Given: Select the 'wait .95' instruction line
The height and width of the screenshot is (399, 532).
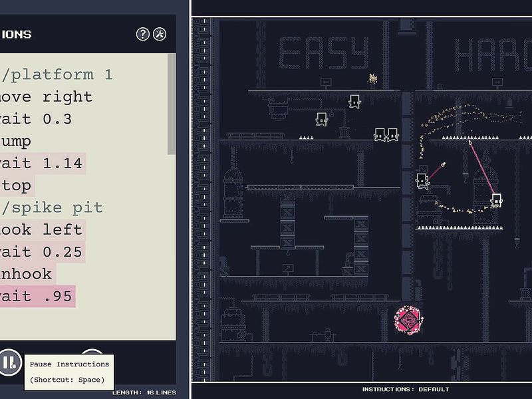Looking at the screenshot, I should coord(37,296).
